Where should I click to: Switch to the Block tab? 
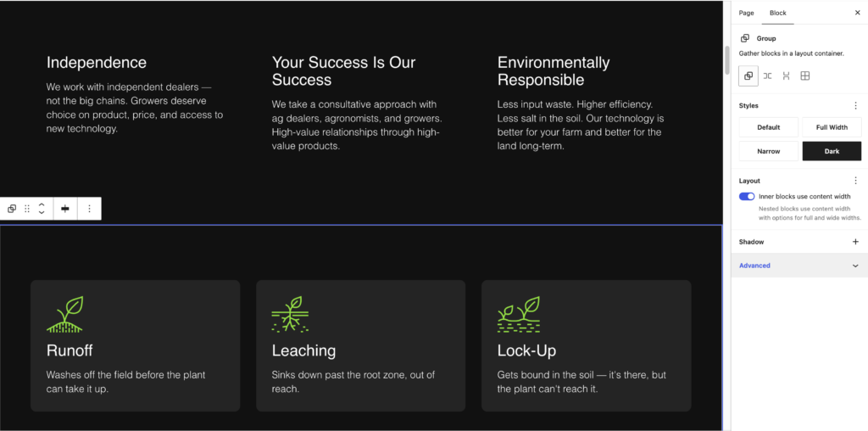click(778, 13)
